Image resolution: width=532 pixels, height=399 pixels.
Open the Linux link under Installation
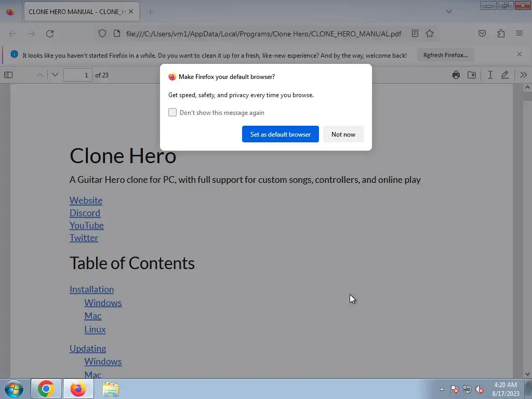[95, 329]
